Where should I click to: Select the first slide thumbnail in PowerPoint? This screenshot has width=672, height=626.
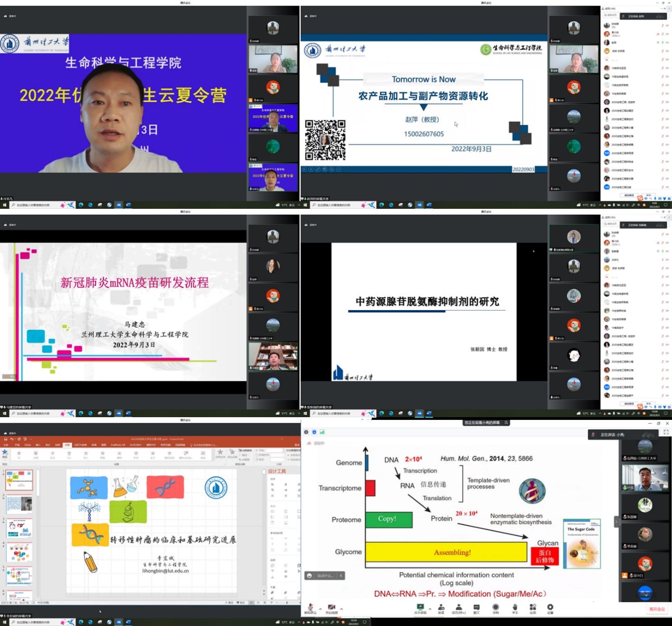pyautogui.click(x=19, y=479)
